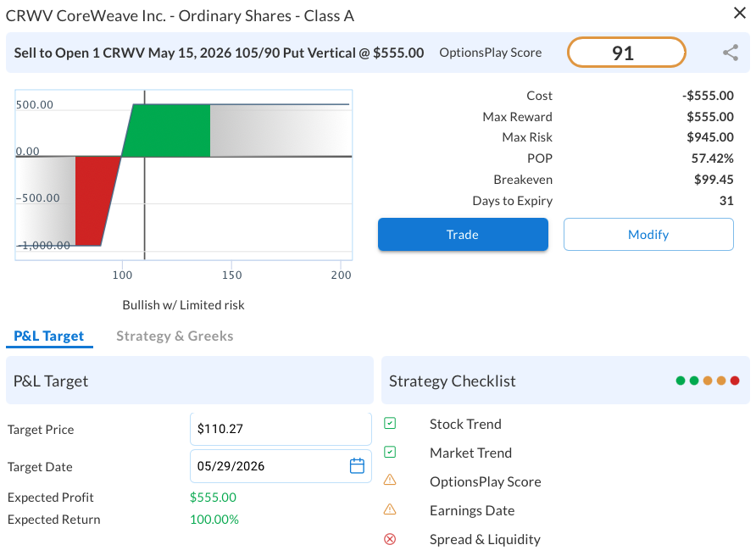Click the first green checklist status dot
756x556 pixels.
pos(681,381)
